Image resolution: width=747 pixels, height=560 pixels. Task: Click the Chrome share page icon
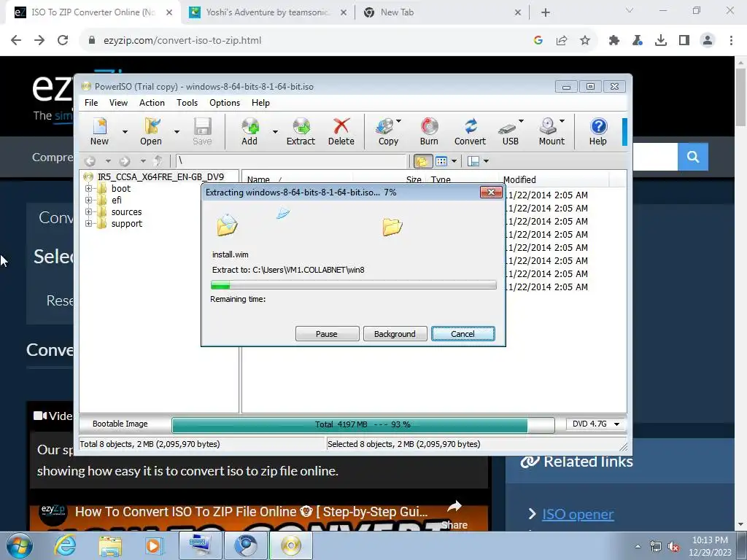pos(562,41)
